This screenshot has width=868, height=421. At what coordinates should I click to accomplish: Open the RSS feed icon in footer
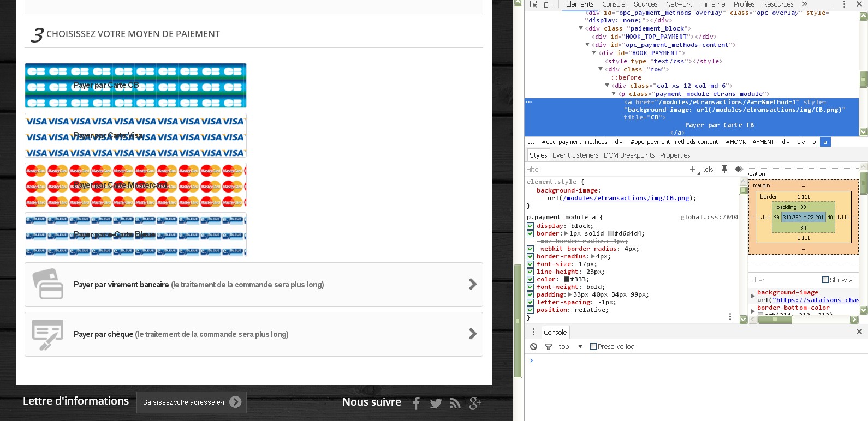tap(455, 404)
